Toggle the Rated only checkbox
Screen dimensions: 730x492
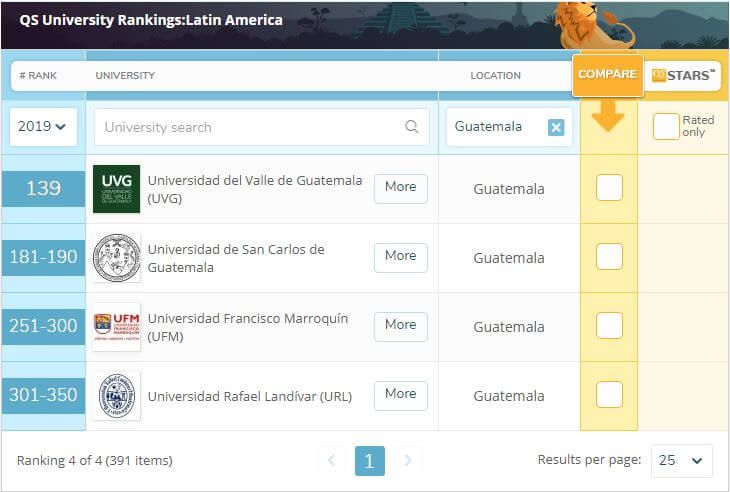pos(666,126)
